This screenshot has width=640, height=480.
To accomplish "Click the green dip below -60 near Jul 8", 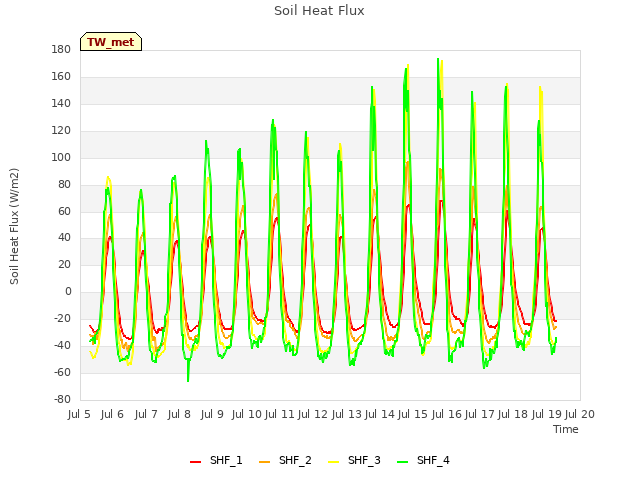I will pos(188,381).
